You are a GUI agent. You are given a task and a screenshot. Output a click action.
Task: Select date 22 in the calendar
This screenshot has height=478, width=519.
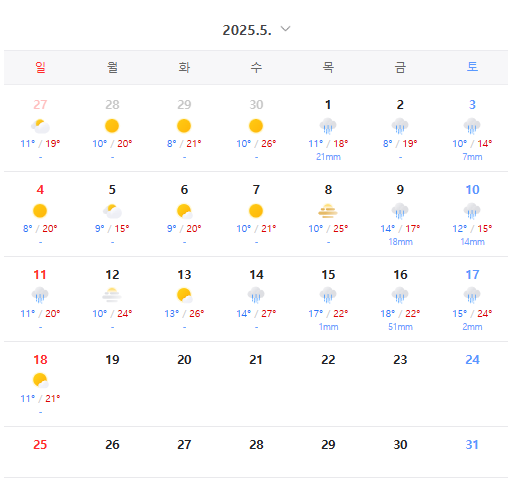tap(328, 360)
